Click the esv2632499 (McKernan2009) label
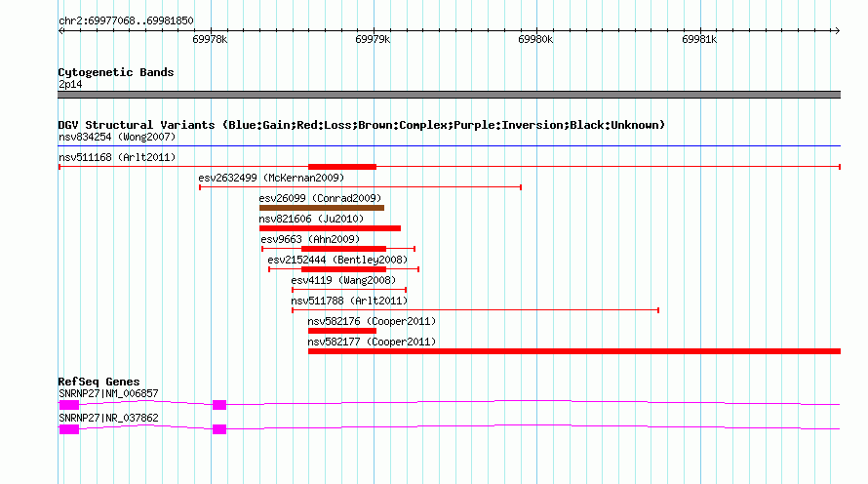 point(271,178)
